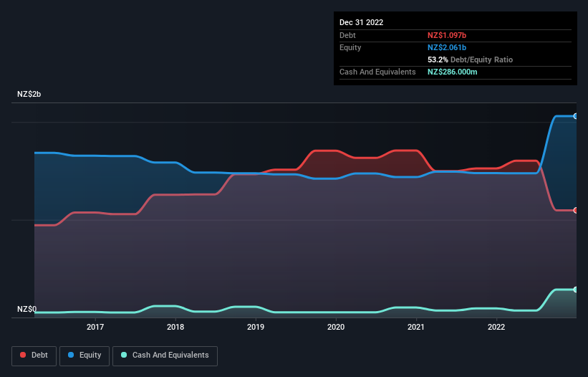Screen dimensions: 588x377
Task: Toggle the Equity legend button
Action: click(85, 355)
